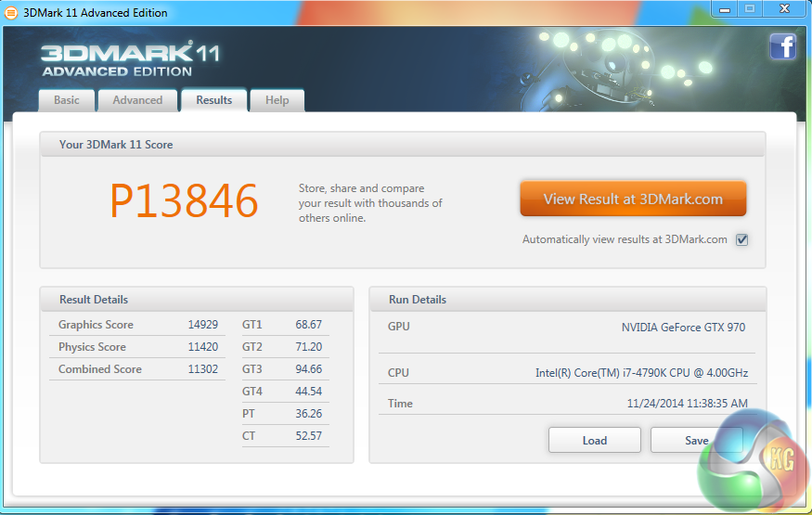Click the 3DMark app icon in title bar

[11, 12]
